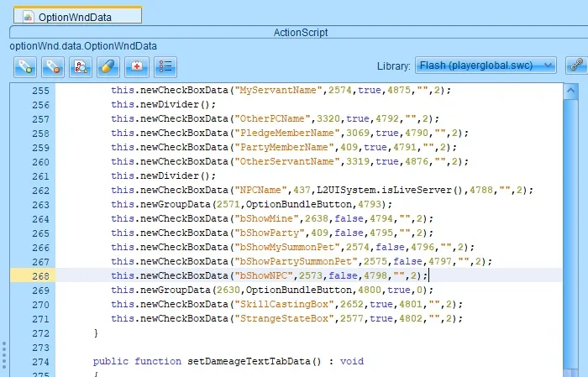Viewport: 588px width, 377px height.
Task: Click the value 2571 on line 263
Action: (x=228, y=204)
